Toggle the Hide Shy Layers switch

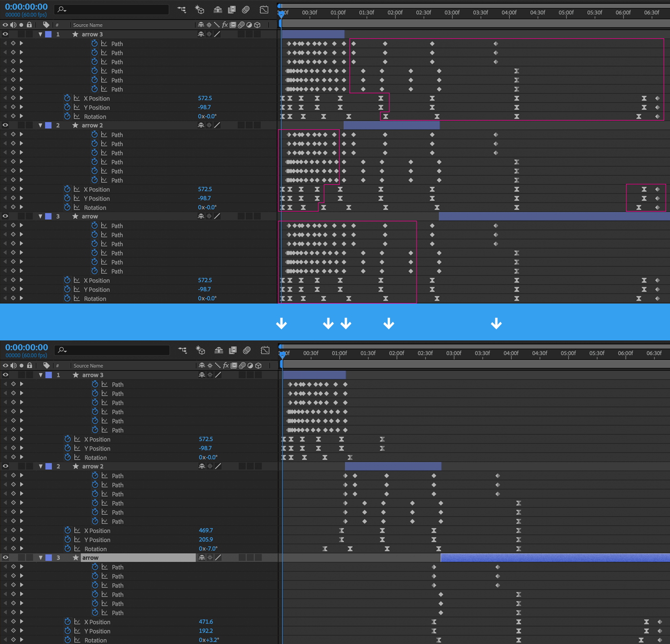(218, 9)
